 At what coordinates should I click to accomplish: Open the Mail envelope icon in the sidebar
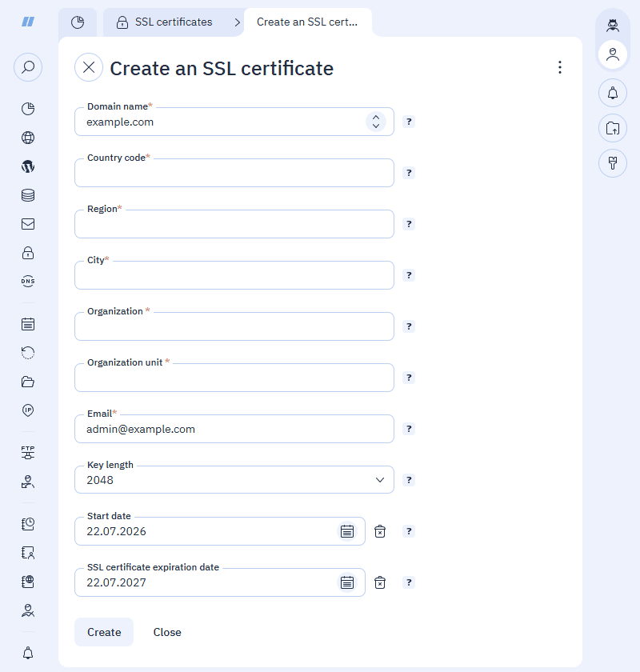click(x=28, y=224)
